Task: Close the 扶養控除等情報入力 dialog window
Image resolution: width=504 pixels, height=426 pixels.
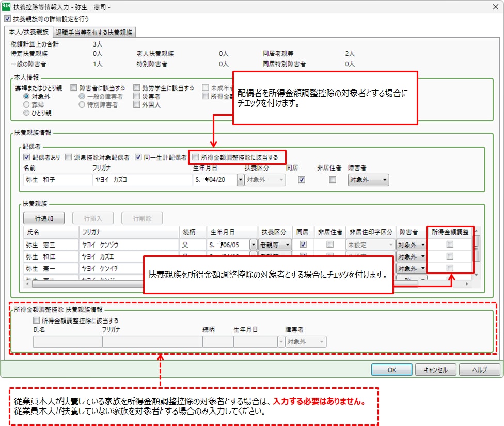Action: click(493, 7)
